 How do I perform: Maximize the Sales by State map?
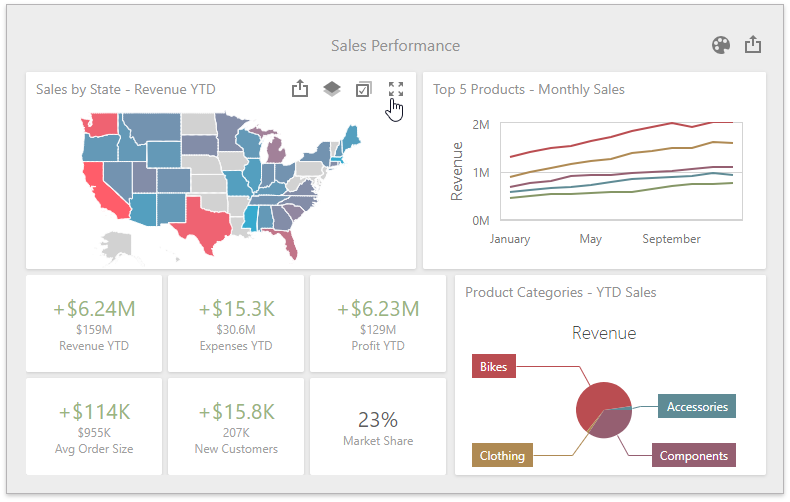tap(396, 89)
